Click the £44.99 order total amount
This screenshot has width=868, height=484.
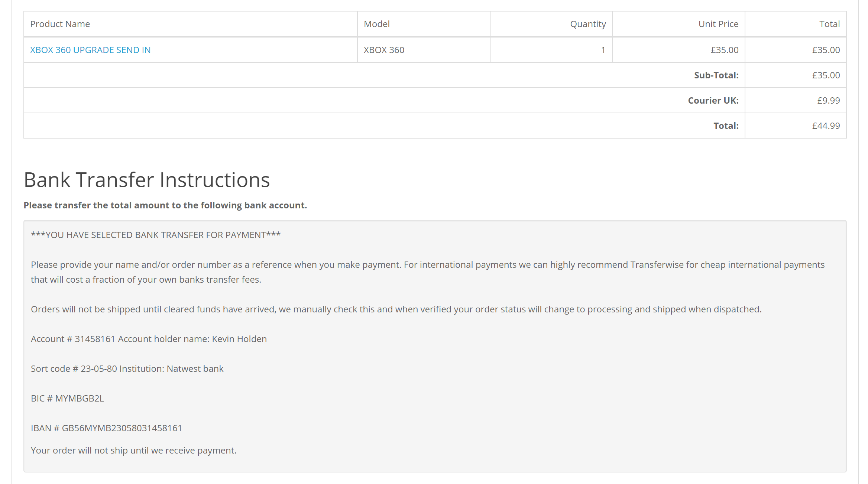click(826, 126)
